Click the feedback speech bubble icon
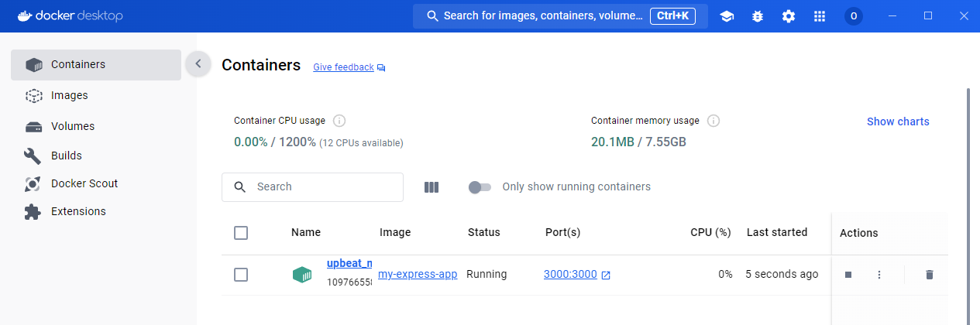The image size is (980, 325). coord(381,68)
